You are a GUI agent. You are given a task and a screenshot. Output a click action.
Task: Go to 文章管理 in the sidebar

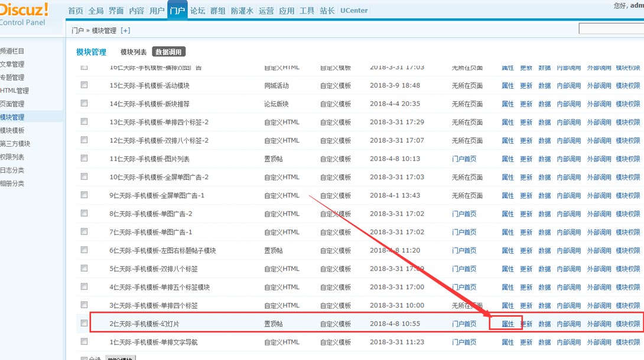click(x=12, y=64)
